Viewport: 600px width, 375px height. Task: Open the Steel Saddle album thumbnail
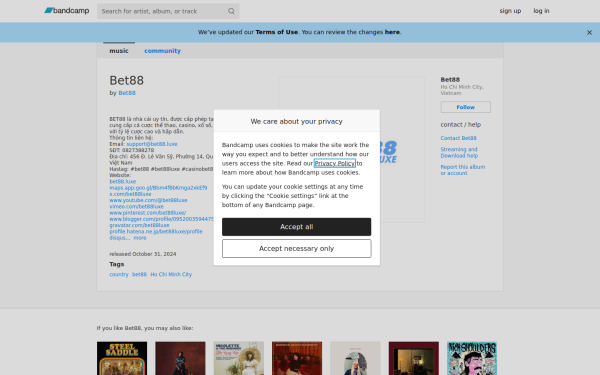[x=122, y=358]
